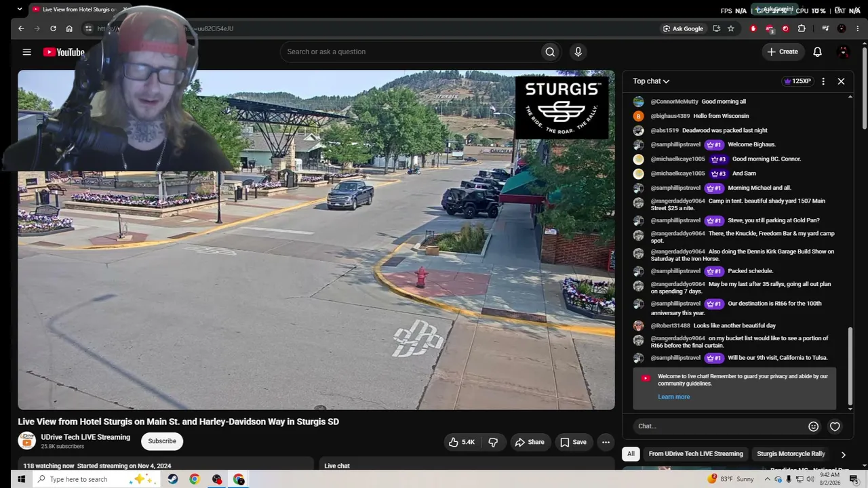
Task: View site information in the address bar
Action: [87, 28]
